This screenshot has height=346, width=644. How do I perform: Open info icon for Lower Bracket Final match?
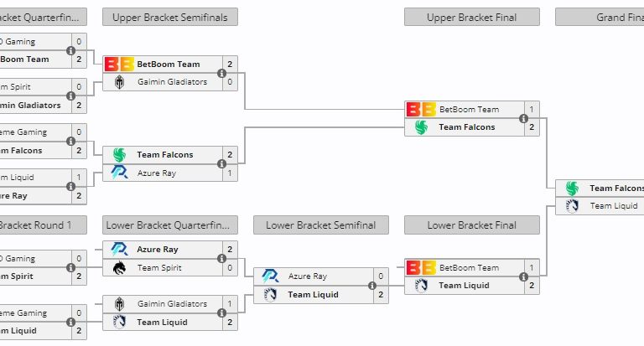pos(523,276)
